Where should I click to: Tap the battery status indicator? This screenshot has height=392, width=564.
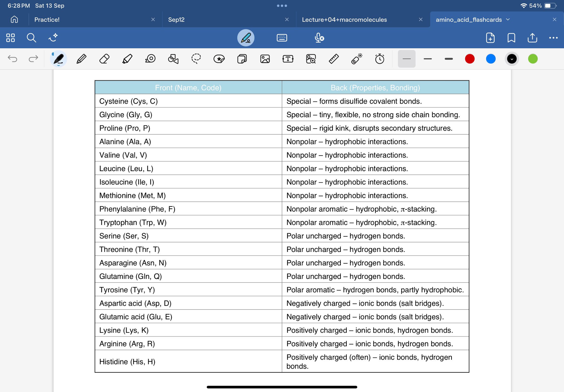point(550,6)
